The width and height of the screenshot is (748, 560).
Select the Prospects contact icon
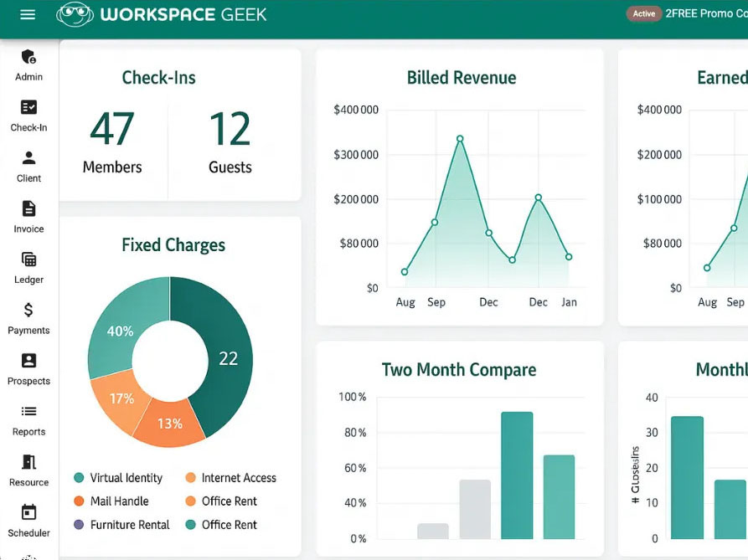click(28, 361)
